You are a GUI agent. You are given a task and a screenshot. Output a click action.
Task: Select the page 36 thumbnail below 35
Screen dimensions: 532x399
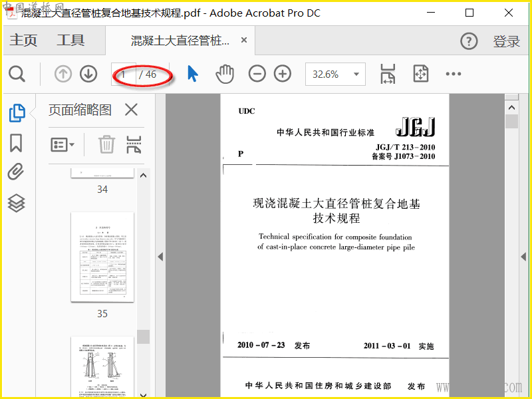point(102,366)
